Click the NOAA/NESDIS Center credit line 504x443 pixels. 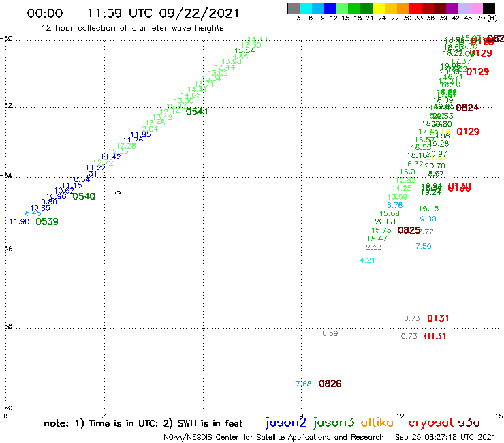coord(274,438)
